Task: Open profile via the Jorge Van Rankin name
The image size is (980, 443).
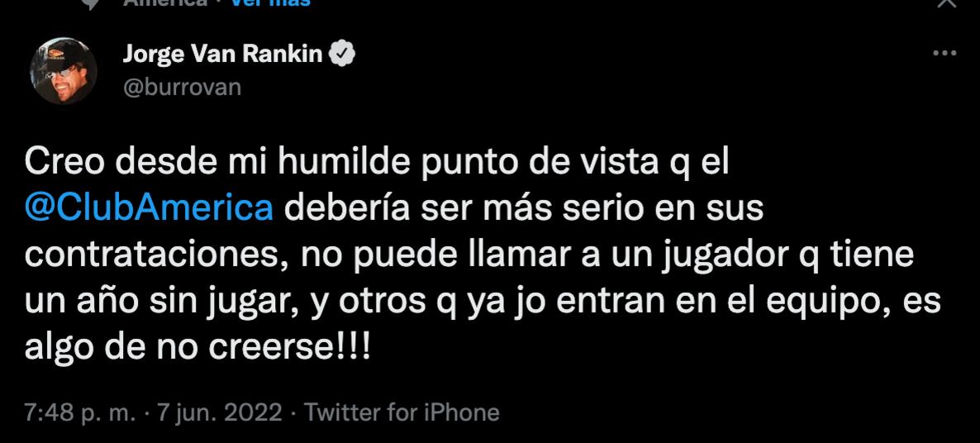Action: (223, 55)
